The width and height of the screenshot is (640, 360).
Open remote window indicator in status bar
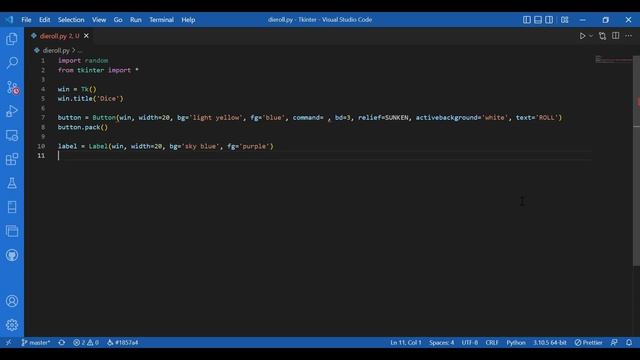click(9, 342)
